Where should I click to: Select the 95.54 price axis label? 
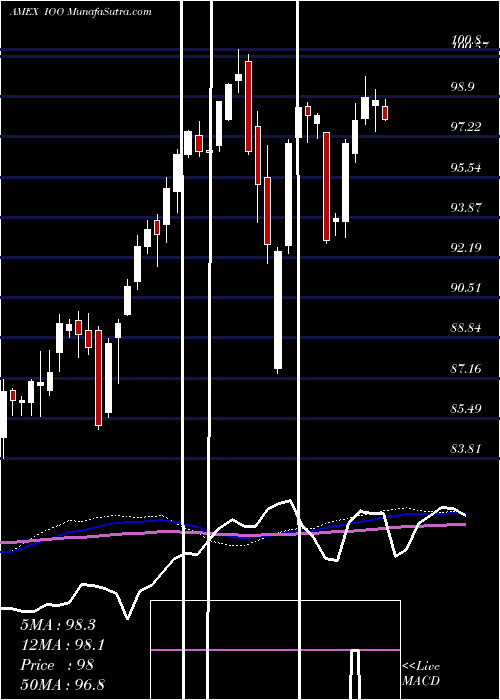(466, 168)
